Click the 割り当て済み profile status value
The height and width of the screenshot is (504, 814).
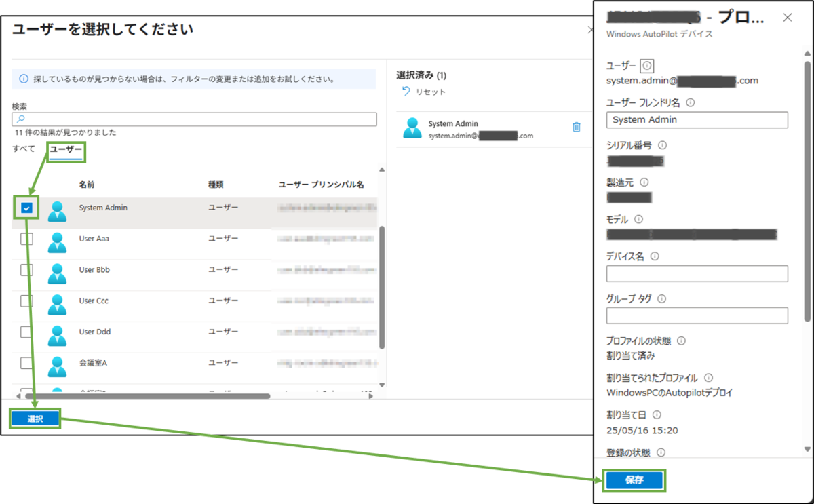pos(630,355)
